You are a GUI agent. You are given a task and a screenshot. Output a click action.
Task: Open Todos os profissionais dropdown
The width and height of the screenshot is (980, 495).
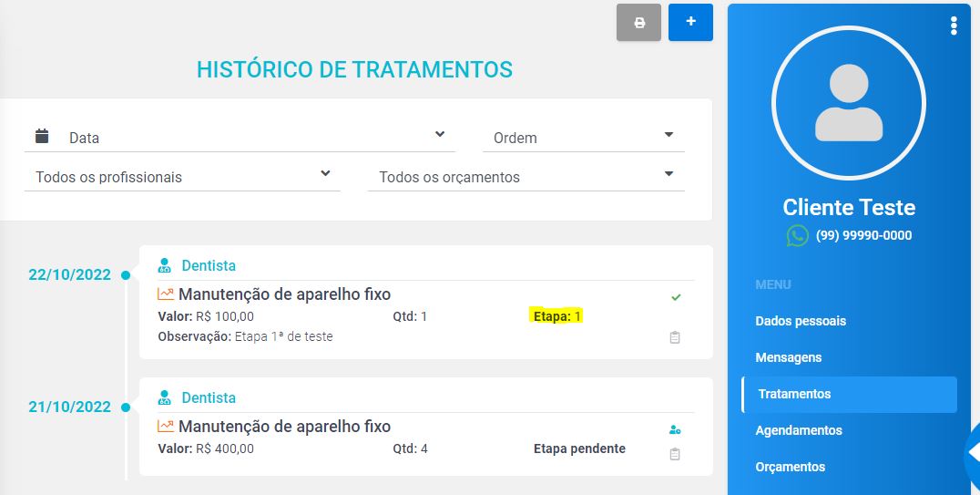click(182, 176)
